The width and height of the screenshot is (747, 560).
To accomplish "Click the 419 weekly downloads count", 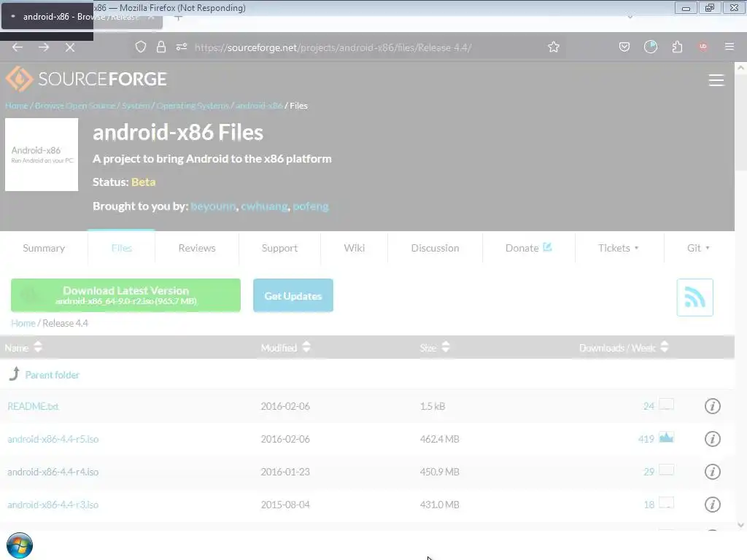I will click(x=646, y=439).
